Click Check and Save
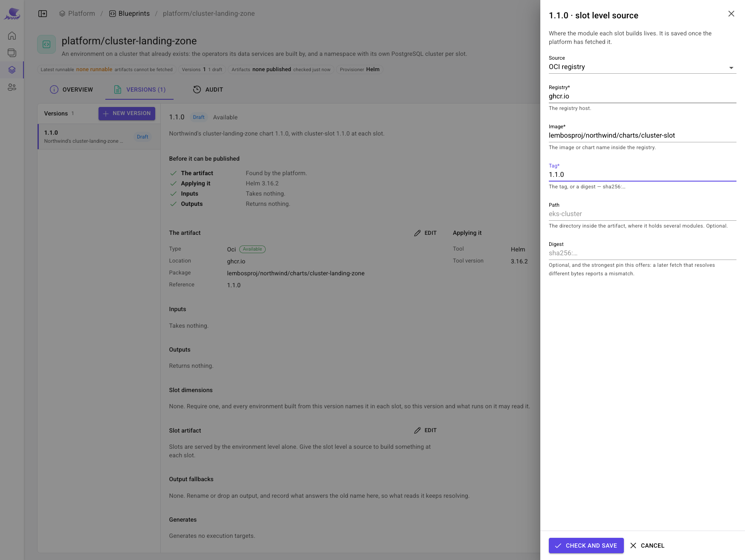 (586, 546)
